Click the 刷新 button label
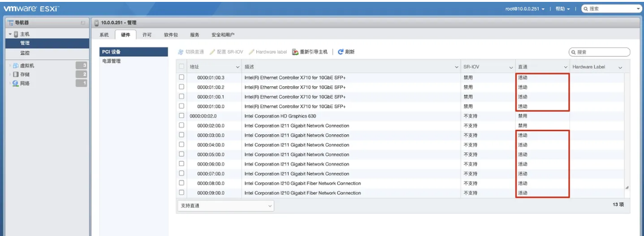Image resolution: width=644 pixels, height=236 pixels. coord(350,52)
